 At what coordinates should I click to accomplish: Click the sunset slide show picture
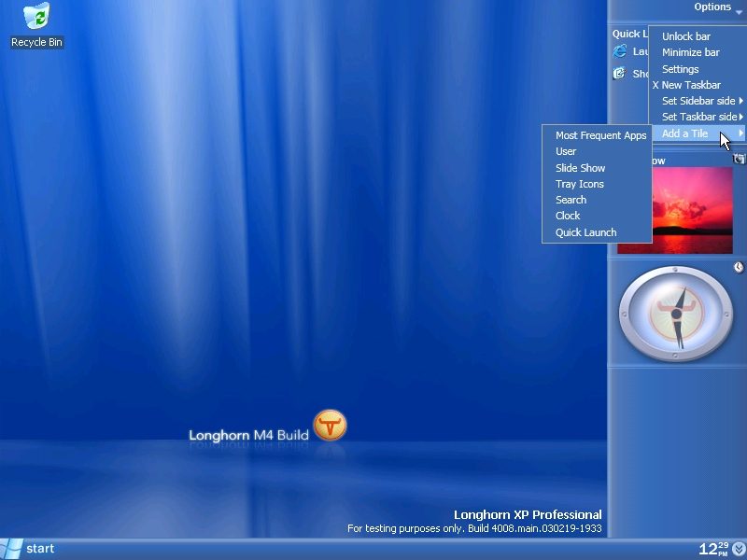click(692, 210)
